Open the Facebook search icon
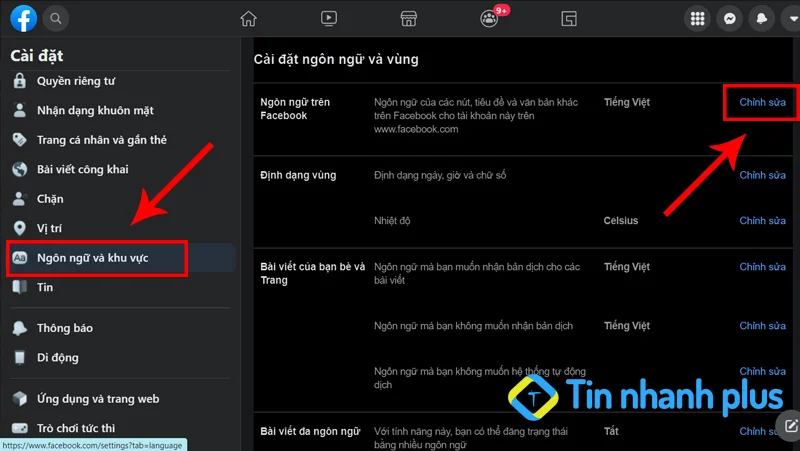The image size is (800, 451). point(56,18)
